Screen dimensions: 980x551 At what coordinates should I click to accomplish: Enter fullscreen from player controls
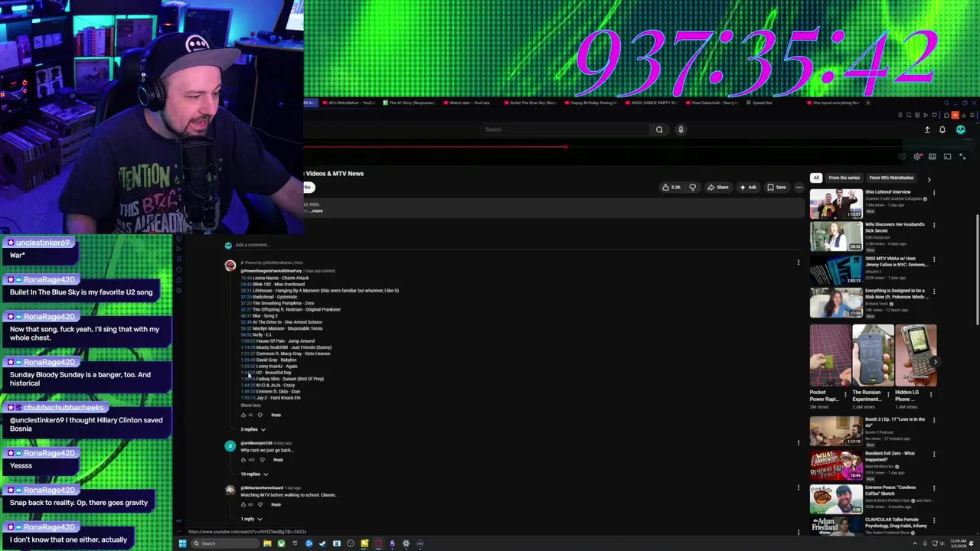coord(962,156)
